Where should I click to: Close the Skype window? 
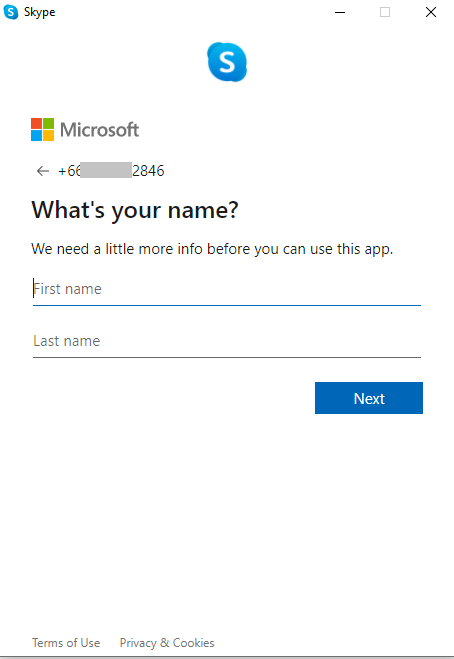tap(431, 12)
